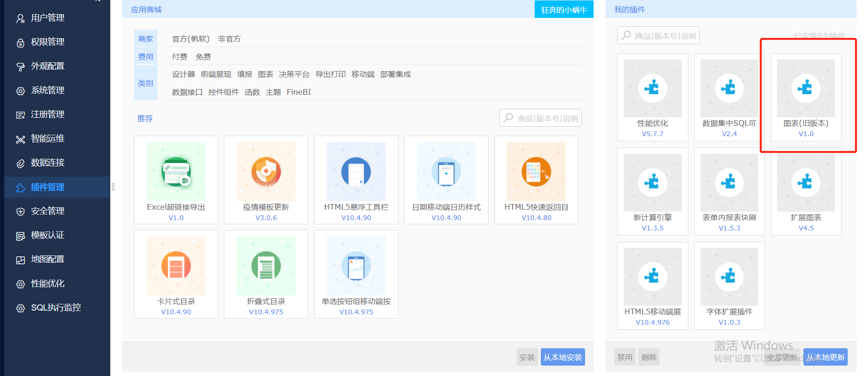This screenshot has width=868, height=376.
Task: Filter plugins by 免费
Action: click(x=203, y=57)
